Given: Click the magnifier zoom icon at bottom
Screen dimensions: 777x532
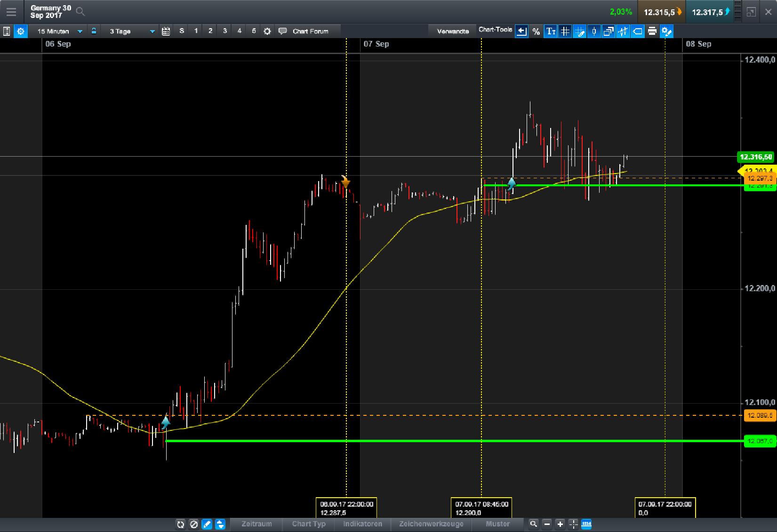Looking at the screenshot, I should tap(533, 524).
